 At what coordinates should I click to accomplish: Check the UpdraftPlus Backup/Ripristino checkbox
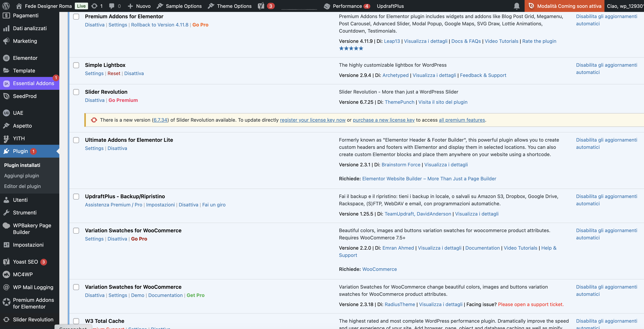pos(76,197)
